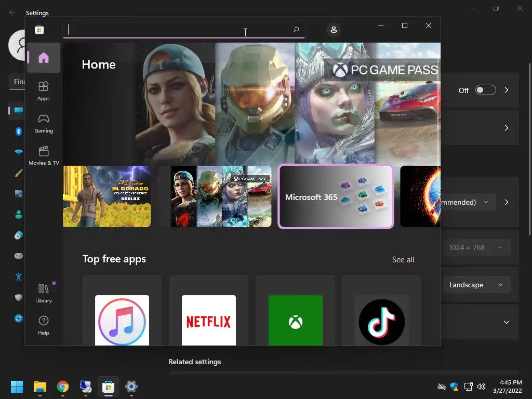The height and width of the screenshot is (399, 532).
Task: Open the Home tab in Microsoft Store
Action: 44,58
